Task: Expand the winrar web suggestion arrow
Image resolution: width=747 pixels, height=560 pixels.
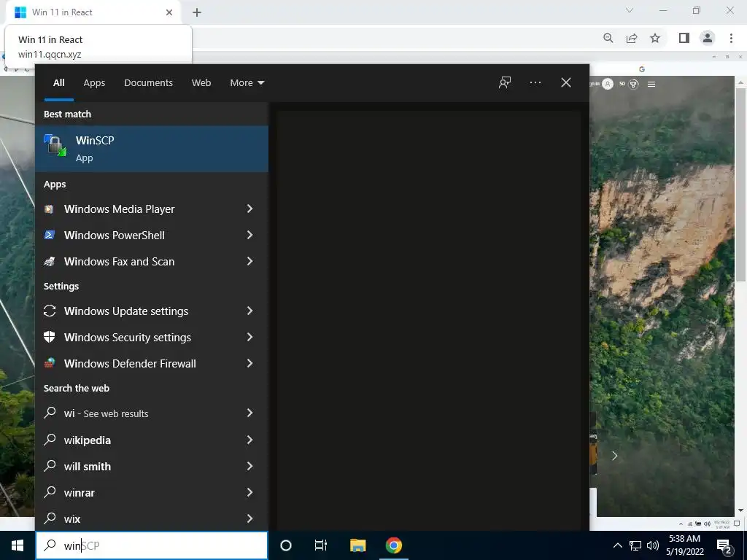Action: [x=249, y=492]
